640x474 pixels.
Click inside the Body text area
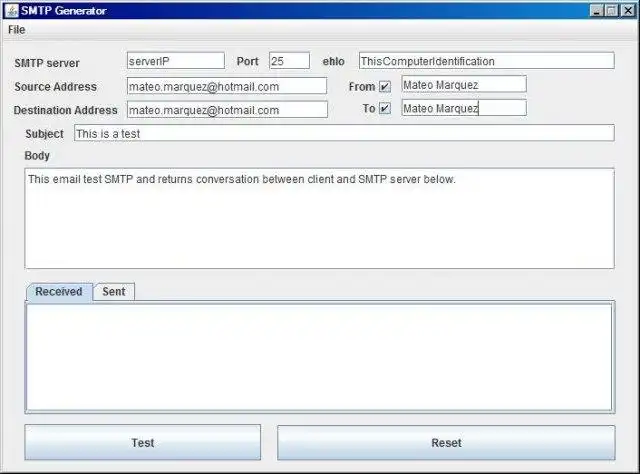point(319,218)
